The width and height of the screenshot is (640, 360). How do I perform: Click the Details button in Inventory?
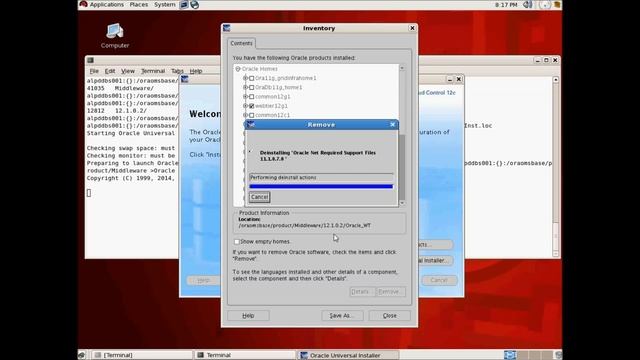(362, 292)
